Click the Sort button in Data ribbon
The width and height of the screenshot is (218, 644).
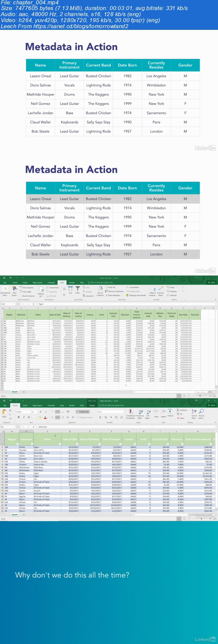[70, 291]
